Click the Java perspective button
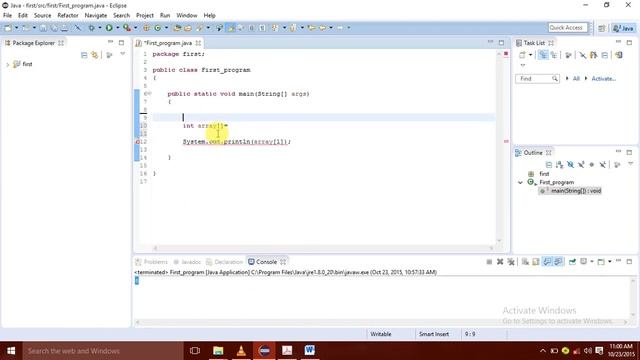This screenshot has height=360, width=640. click(x=623, y=28)
